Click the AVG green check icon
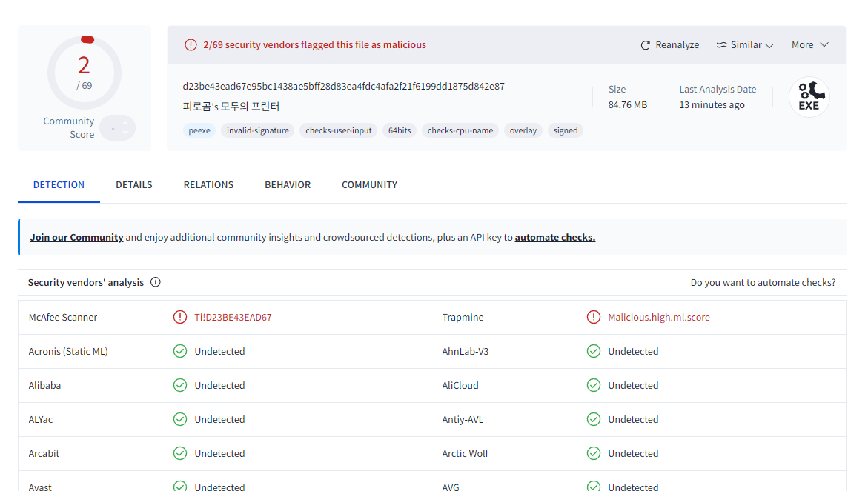 coord(594,486)
